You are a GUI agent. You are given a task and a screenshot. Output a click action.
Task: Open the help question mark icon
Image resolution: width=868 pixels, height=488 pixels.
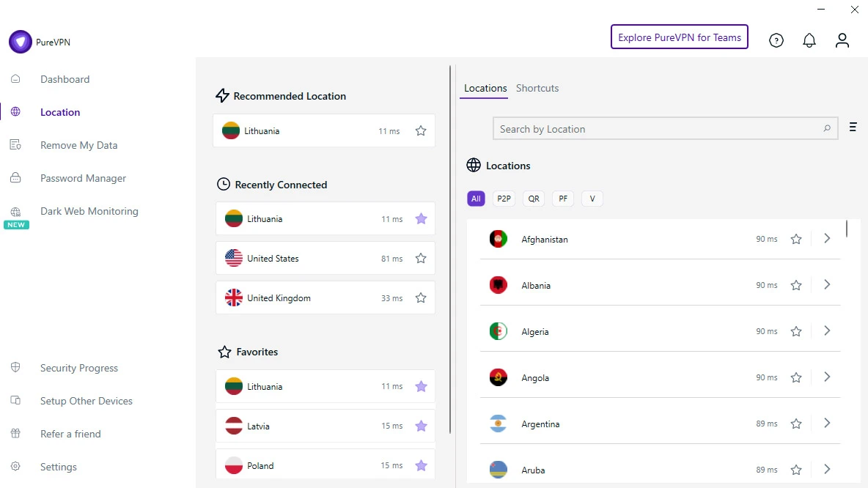(x=776, y=41)
